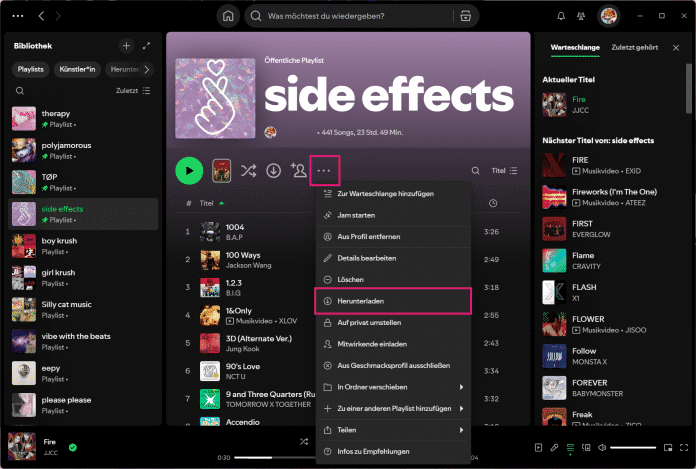This screenshot has width=696, height=469.
Task: Open the three-dots more options button
Action: [324, 170]
